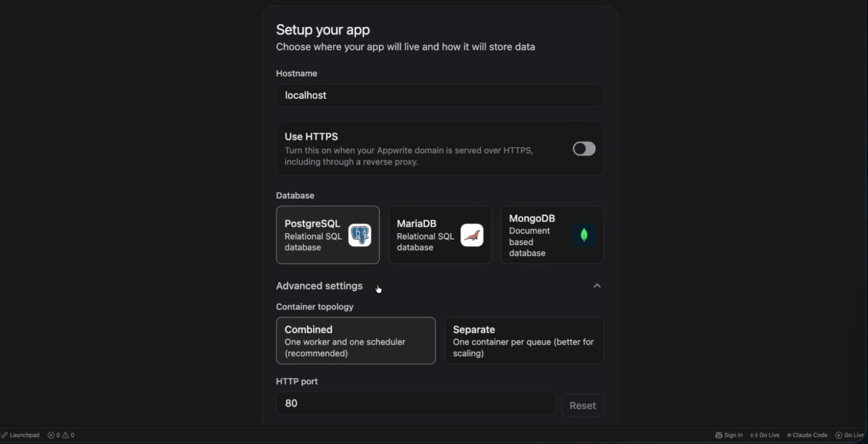Click the Hostname input field
This screenshot has width=868, height=444.
coord(440,96)
